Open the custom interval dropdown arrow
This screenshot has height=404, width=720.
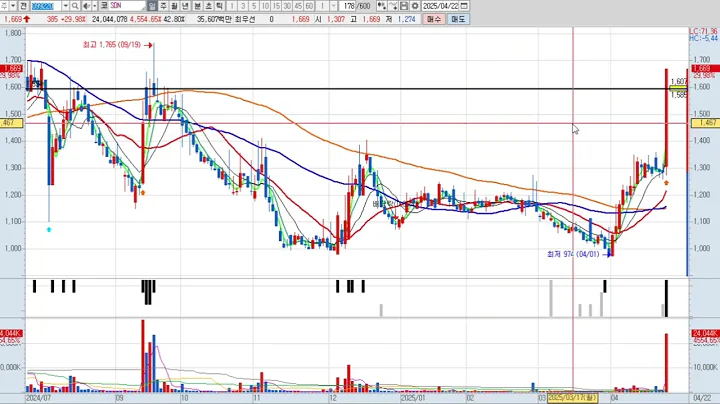click(x=333, y=6)
